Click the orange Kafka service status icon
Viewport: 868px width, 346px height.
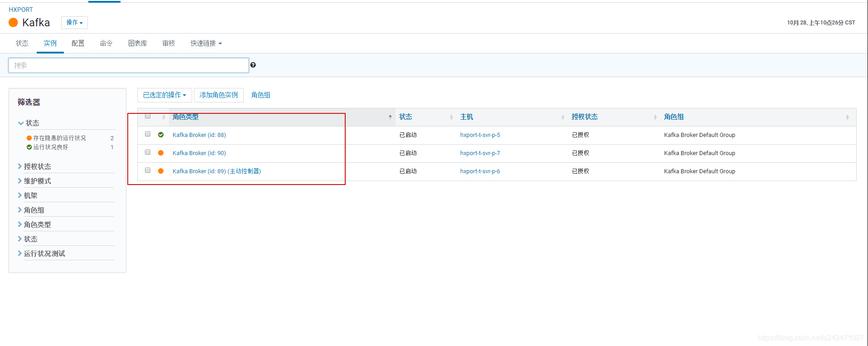(13, 22)
